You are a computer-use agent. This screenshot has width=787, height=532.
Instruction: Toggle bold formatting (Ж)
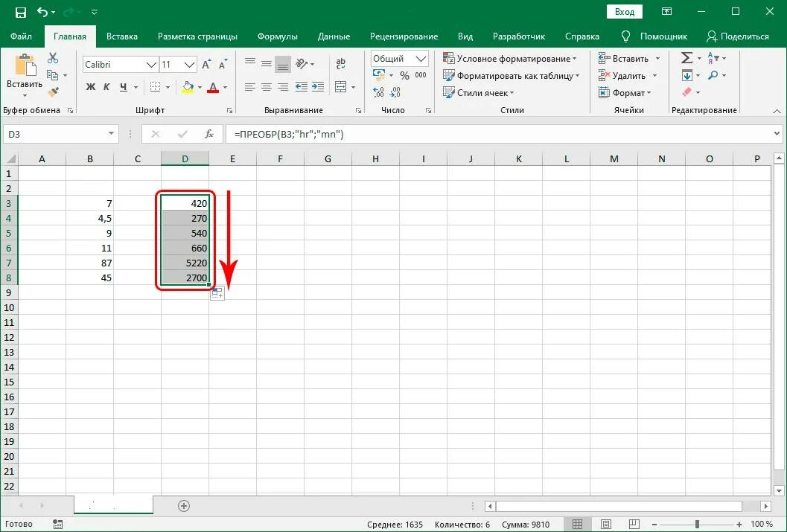[90, 87]
